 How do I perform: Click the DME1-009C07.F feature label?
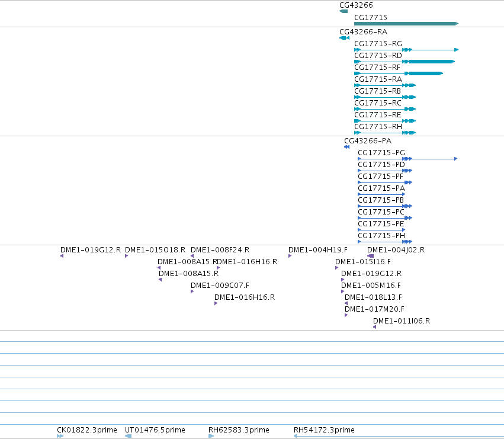tap(220, 286)
